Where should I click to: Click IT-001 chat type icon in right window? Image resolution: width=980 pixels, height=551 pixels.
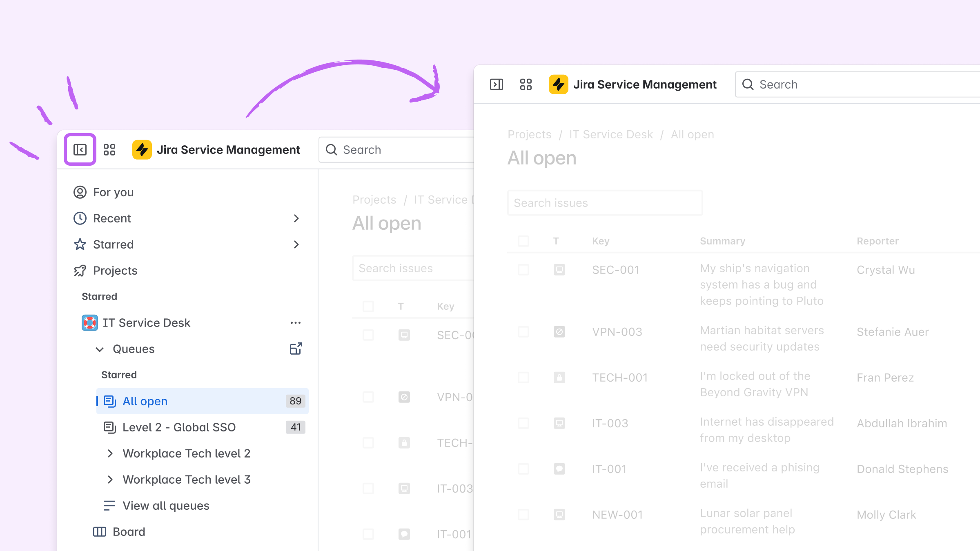[559, 469]
